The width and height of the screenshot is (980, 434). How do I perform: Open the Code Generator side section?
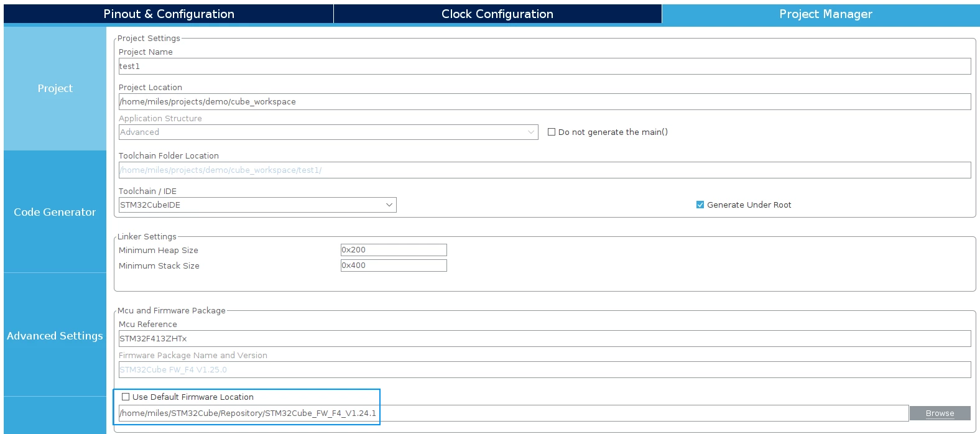pos(55,212)
